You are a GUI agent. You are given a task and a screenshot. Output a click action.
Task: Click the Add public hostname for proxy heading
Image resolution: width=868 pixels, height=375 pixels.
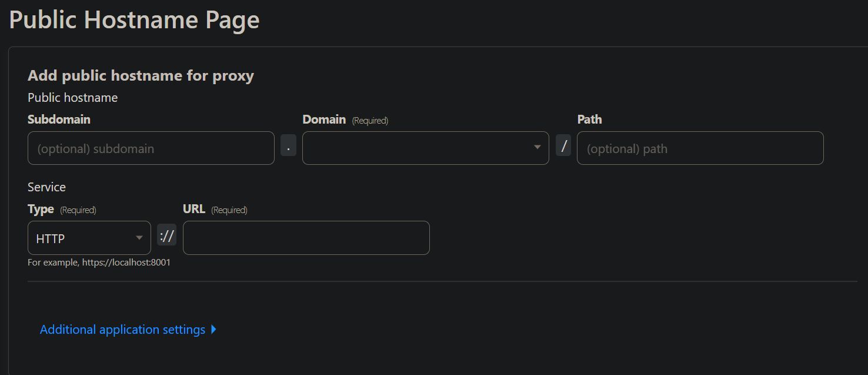pos(141,75)
